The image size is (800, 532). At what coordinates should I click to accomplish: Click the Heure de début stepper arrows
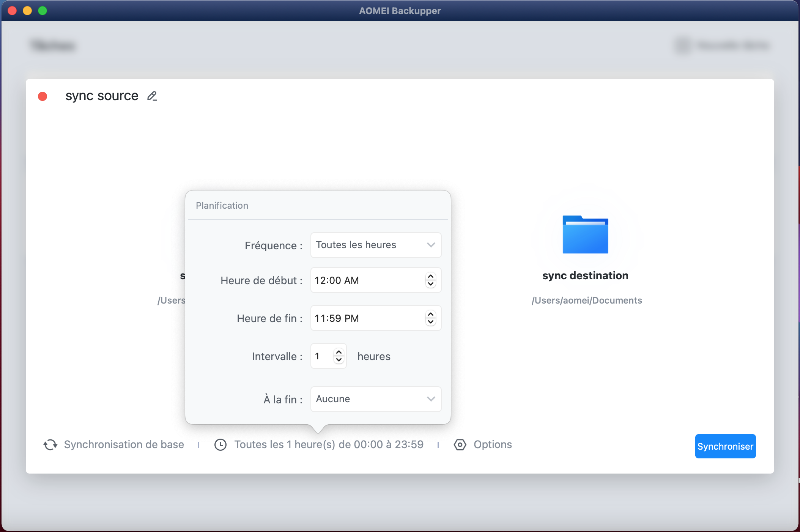430,280
